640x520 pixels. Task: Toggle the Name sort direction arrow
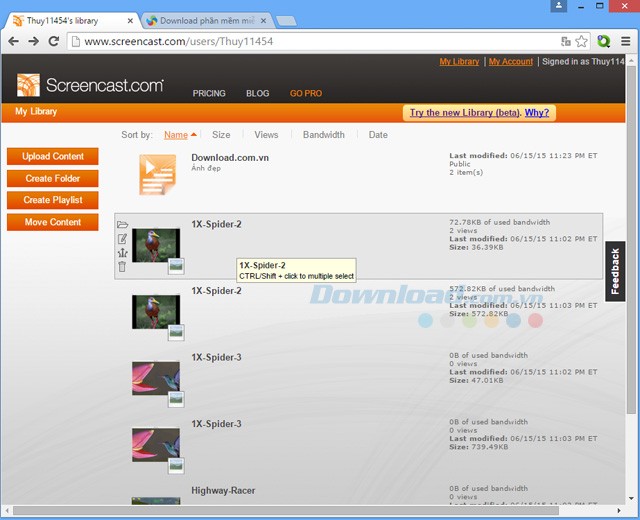coord(194,134)
